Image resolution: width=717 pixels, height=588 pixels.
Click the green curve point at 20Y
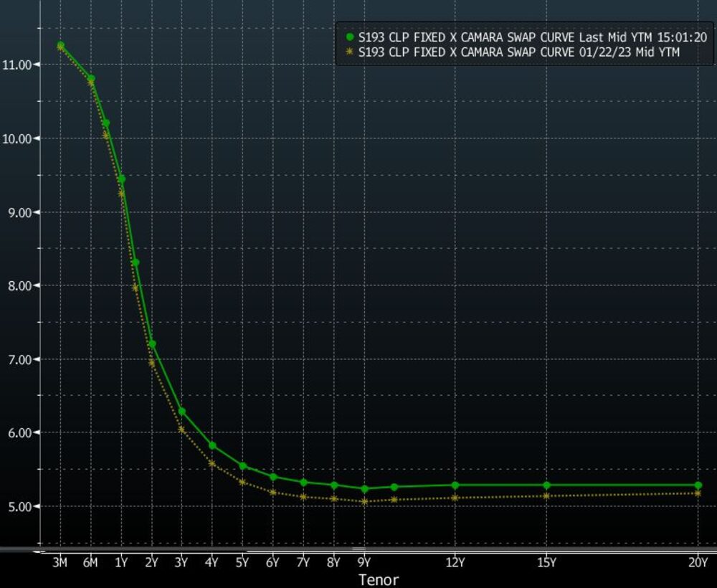698,485
